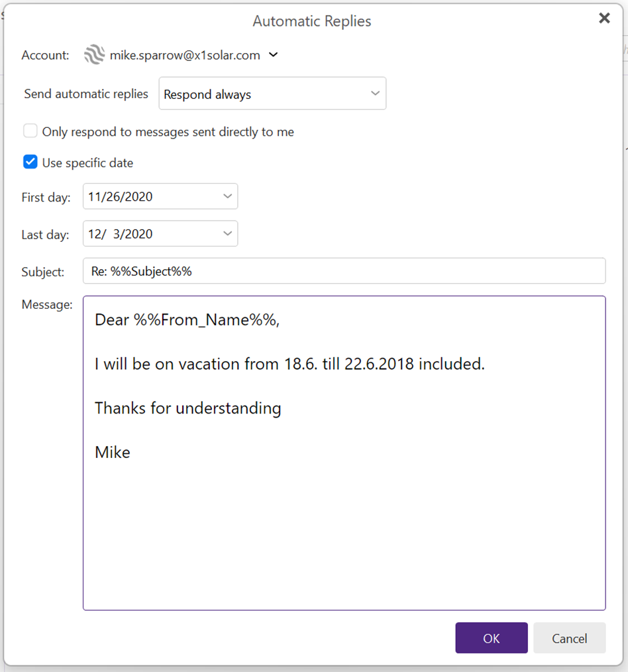Open the account selector chevron

click(274, 55)
